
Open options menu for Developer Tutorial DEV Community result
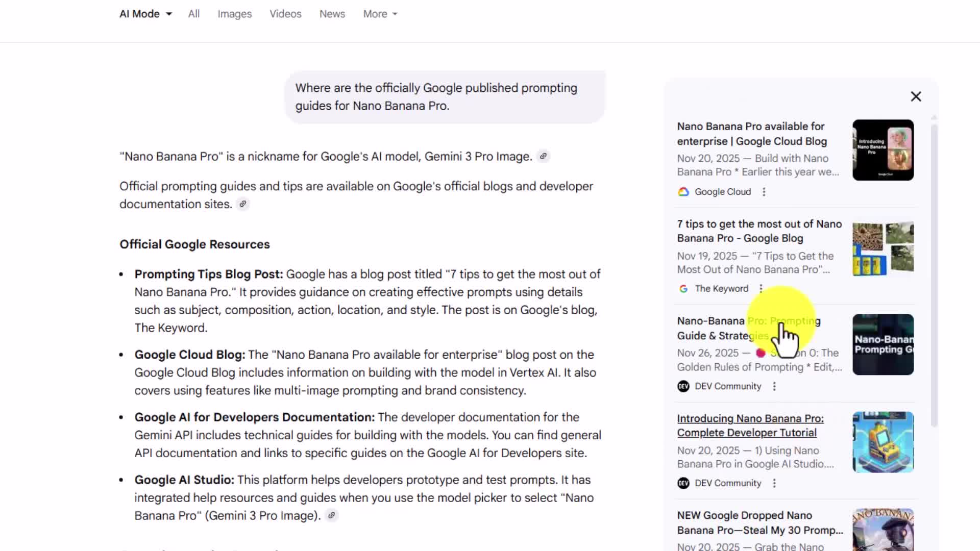pyautogui.click(x=774, y=483)
